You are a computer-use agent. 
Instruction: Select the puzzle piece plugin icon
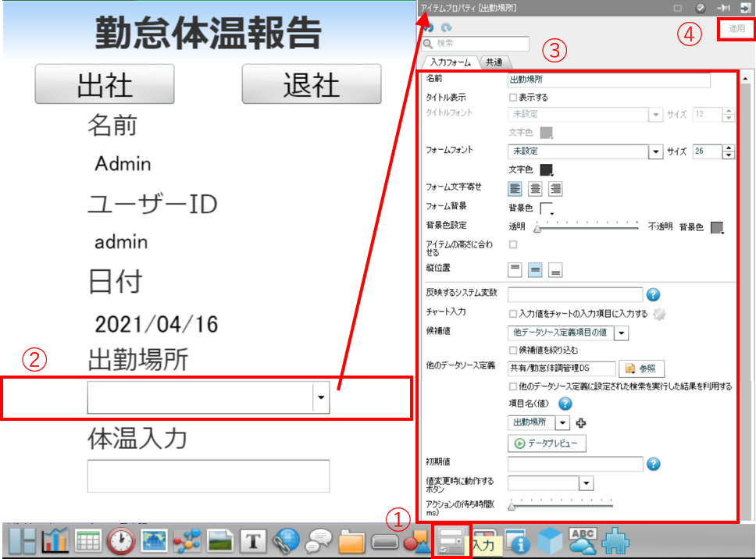click(x=618, y=540)
